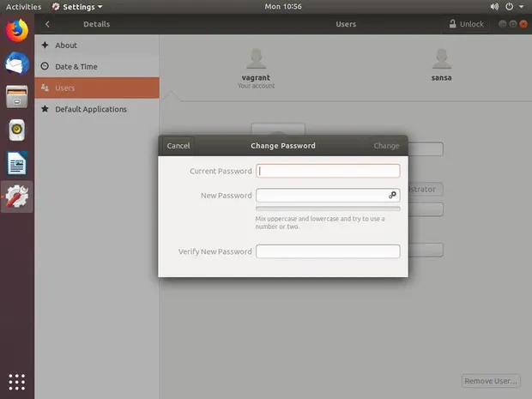
Task: Select About in the sidebar
Action: coord(97,45)
